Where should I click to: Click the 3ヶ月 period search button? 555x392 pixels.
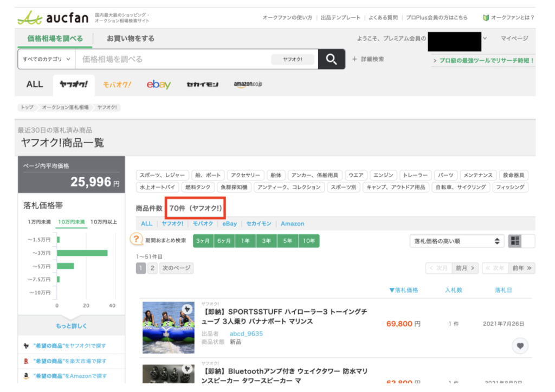pyautogui.click(x=203, y=241)
